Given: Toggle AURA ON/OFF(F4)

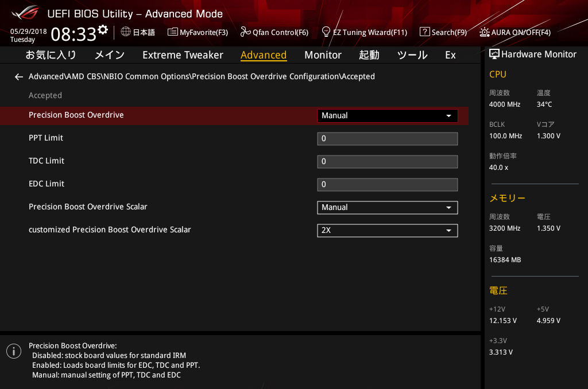Looking at the screenshot, I should [521, 32].
